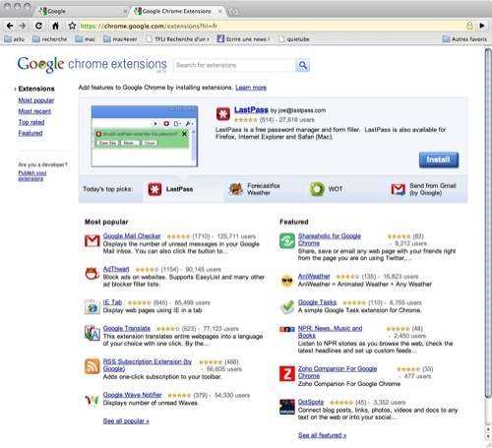Open the recherche bookmarks folder
The image size is (492, 448).
click(50, 39)
